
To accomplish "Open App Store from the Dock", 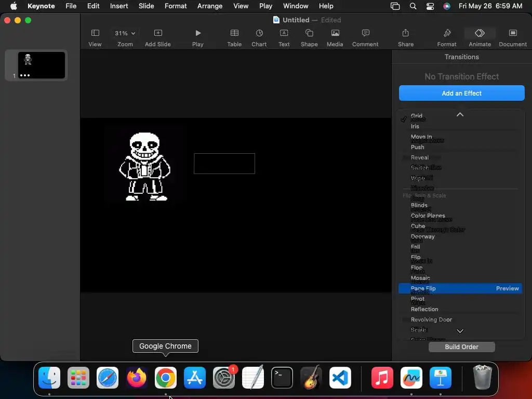I will click(195, 378).
